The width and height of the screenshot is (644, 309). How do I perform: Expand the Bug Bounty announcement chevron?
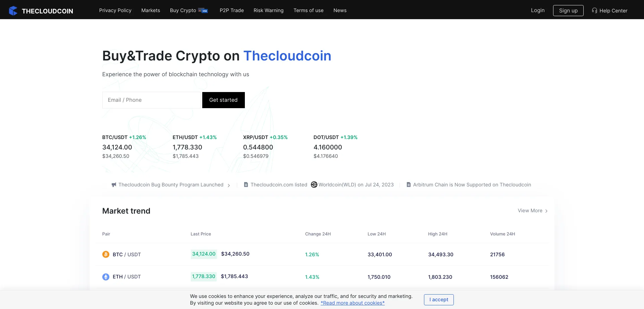point(229,185)
